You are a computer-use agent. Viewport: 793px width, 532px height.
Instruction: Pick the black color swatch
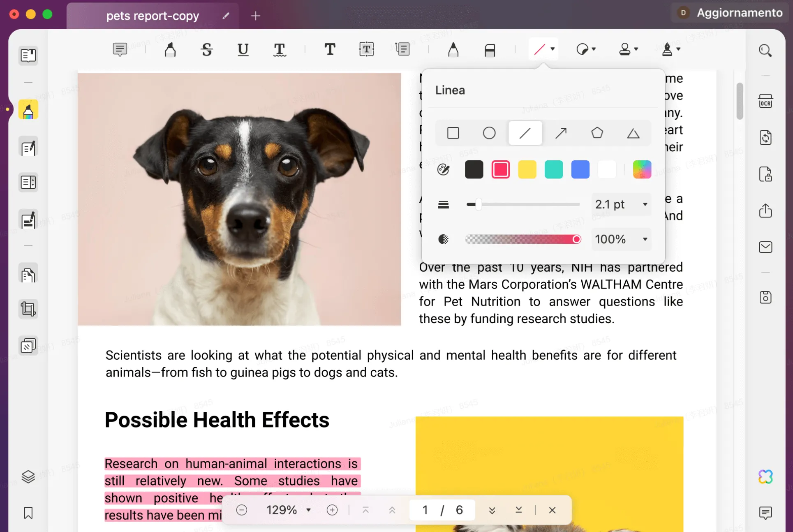(x=474, y=169)
